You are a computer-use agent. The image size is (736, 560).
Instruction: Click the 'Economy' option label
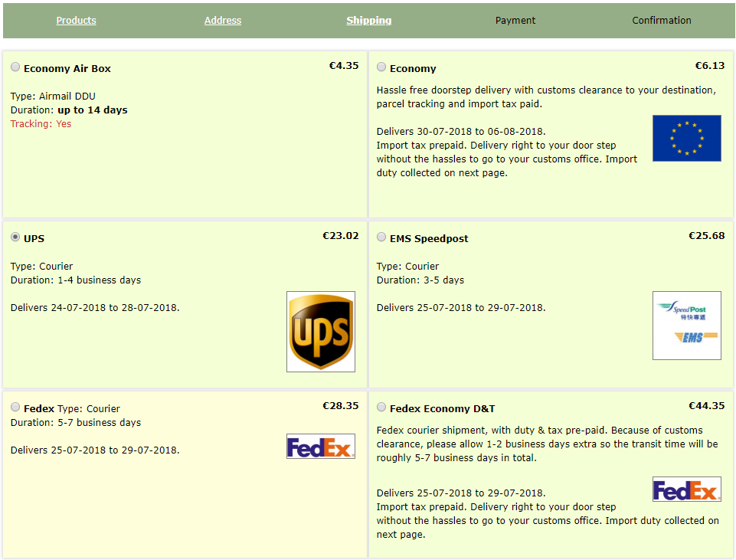[x=413, y=68]
